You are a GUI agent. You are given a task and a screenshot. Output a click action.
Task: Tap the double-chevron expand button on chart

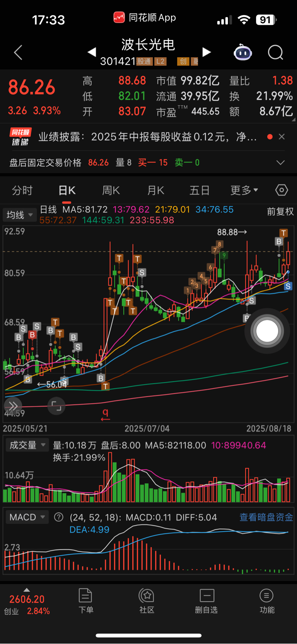13,406
